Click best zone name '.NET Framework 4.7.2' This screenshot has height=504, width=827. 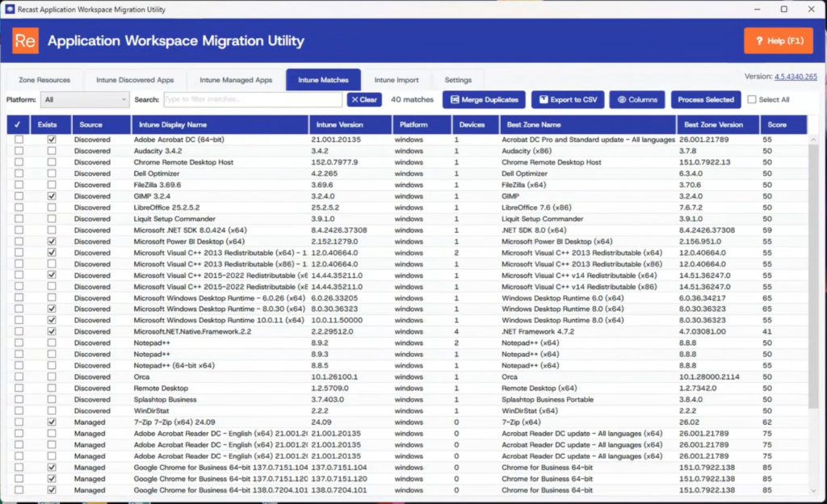pyautogui.click(x=537, y=332)
